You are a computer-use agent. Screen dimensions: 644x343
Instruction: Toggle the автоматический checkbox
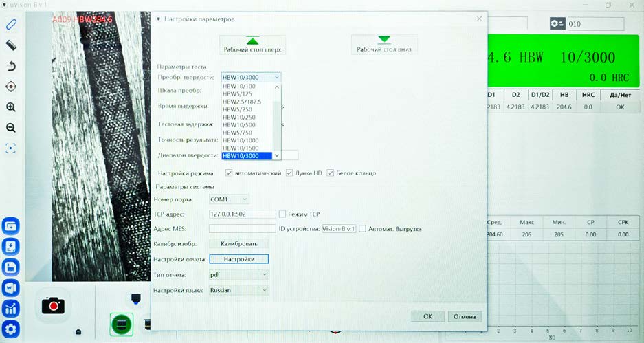(229, 173)
